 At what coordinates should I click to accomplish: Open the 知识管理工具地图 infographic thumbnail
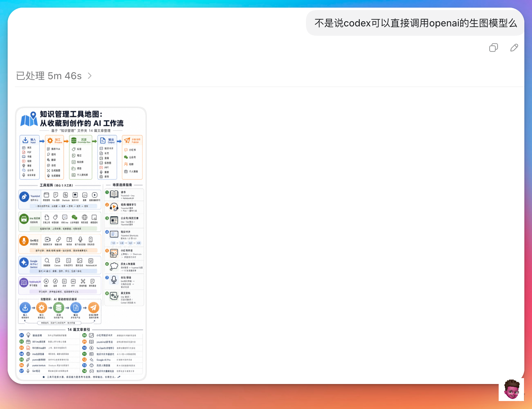coord(81,244)
